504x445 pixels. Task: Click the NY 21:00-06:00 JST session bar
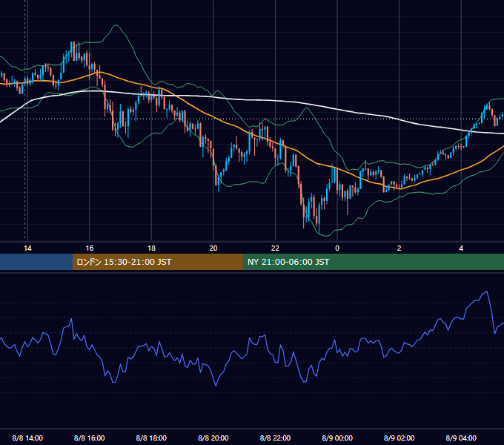pos(373,262)
